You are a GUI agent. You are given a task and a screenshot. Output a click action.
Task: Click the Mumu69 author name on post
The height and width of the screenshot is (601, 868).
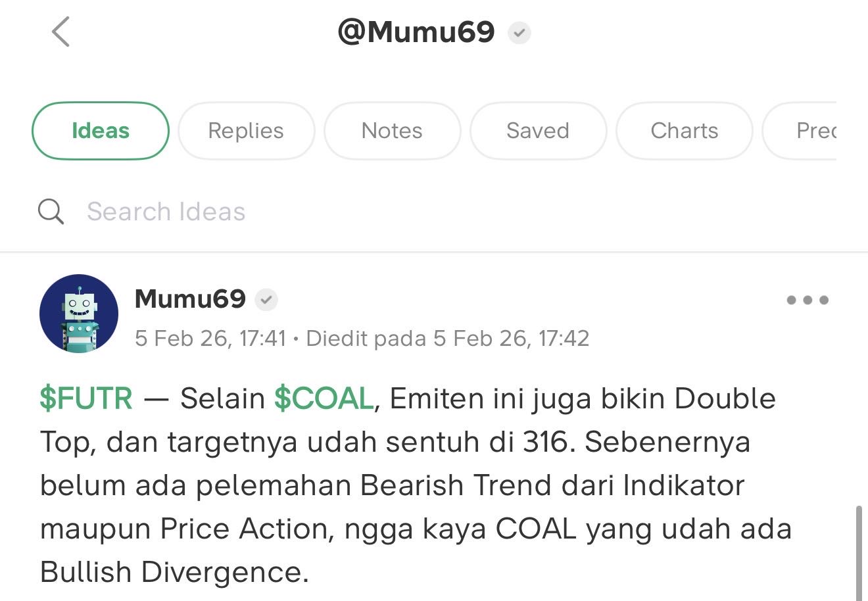(190, 299)
